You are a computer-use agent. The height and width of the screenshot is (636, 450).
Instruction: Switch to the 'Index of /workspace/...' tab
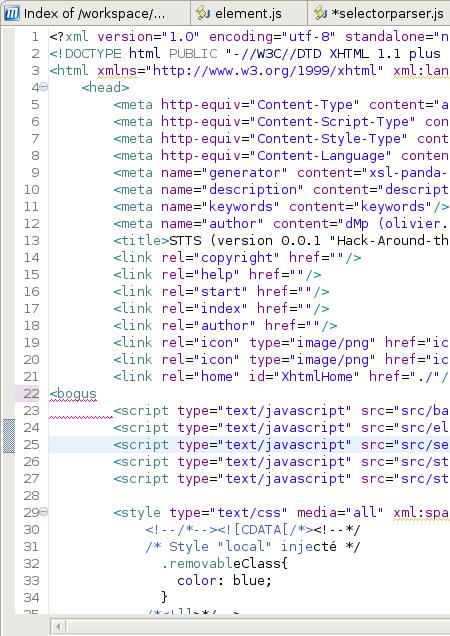coord(95,13)
